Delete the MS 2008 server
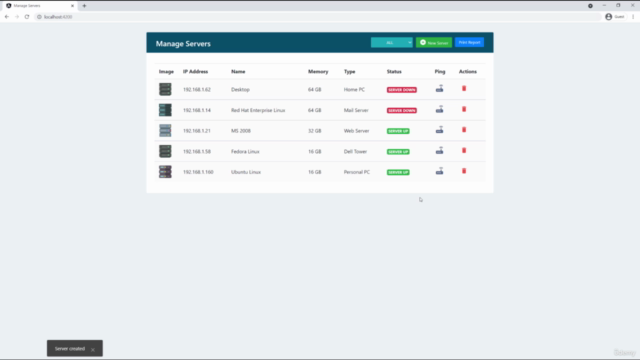The width and height of the screenshot is (640, 360). pos(464,130)
